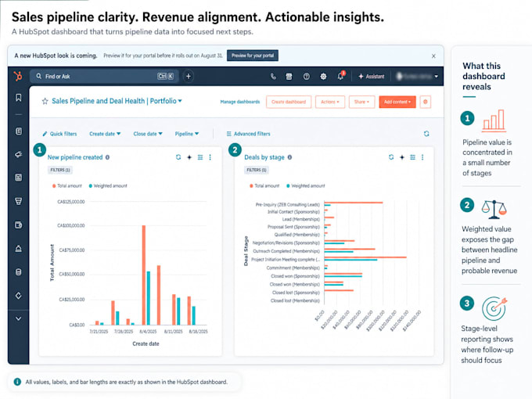Image resolution: width=532 pixels, height=399 pixels.
Task: Open the Close date filter dropdown
Action: [148, 134]
